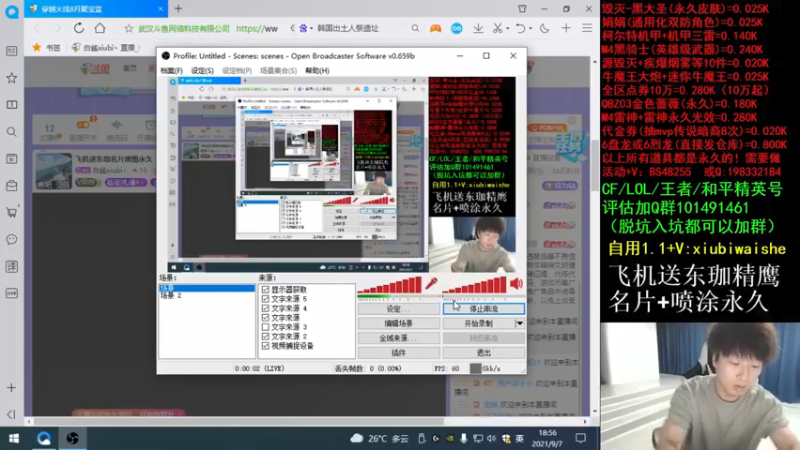
Task: Click 开始录制 to start recording
Action: pos(479,323)
